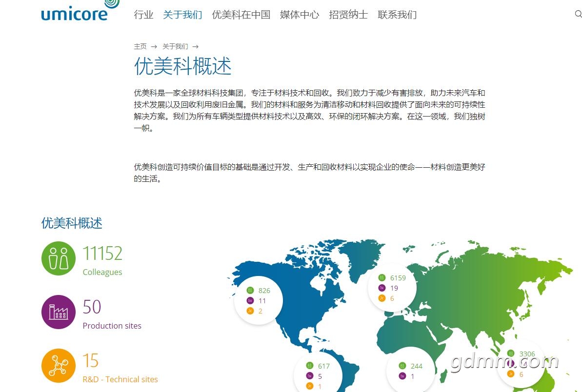Navigate to 招贤纳士 careers page
This screenshot has width=582, height=392.
click(x=348, y=15)
